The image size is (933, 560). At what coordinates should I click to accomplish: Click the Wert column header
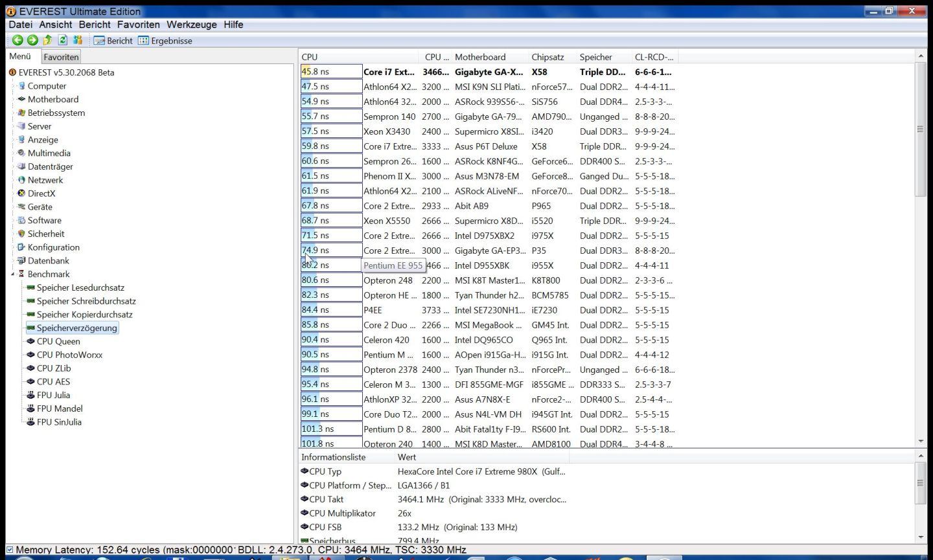click(481, 457)
